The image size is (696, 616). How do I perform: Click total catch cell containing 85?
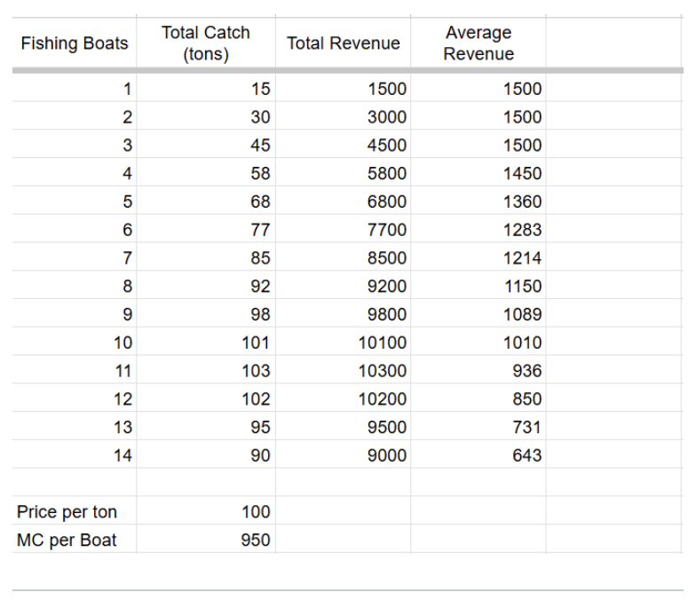pos(206,257)
